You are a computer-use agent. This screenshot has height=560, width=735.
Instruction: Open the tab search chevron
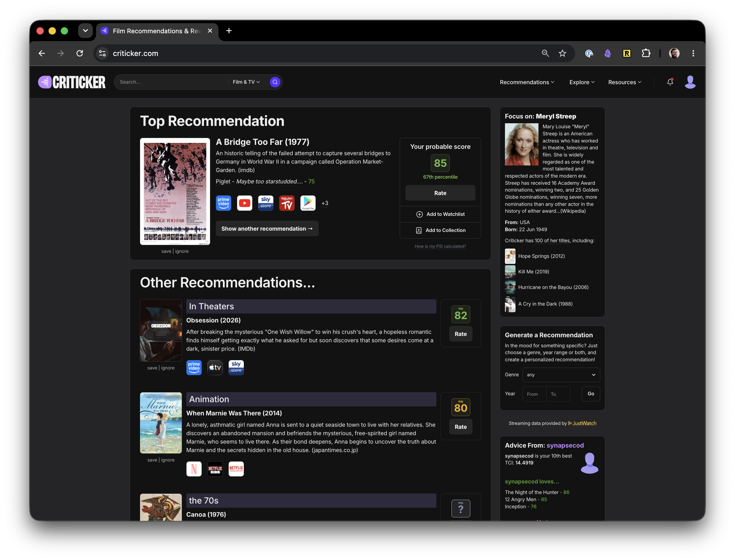(85, 31)
